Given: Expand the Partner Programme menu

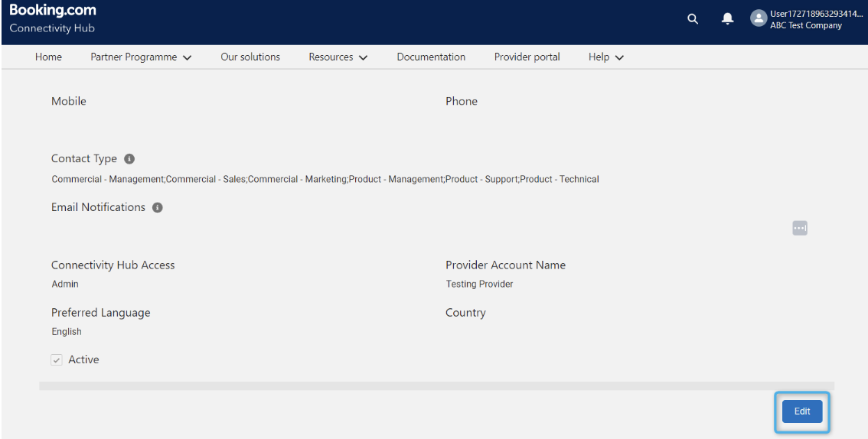Looking at the screenshot, I should (x=141, y=57).
